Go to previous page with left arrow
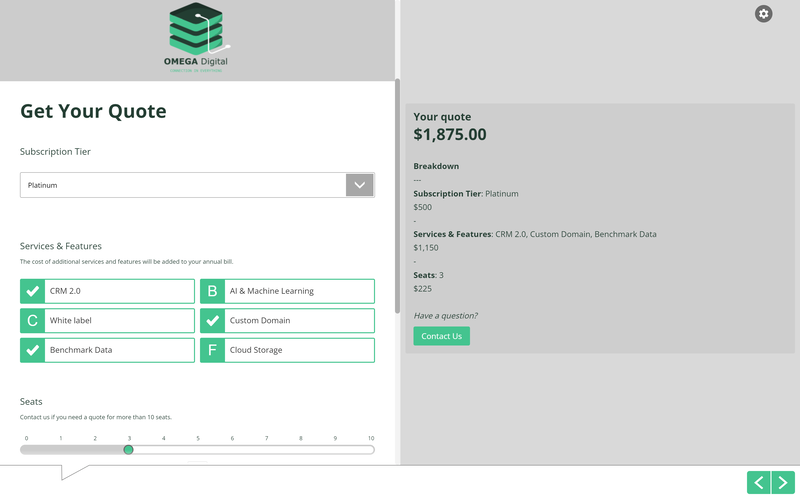 (759, 483)
